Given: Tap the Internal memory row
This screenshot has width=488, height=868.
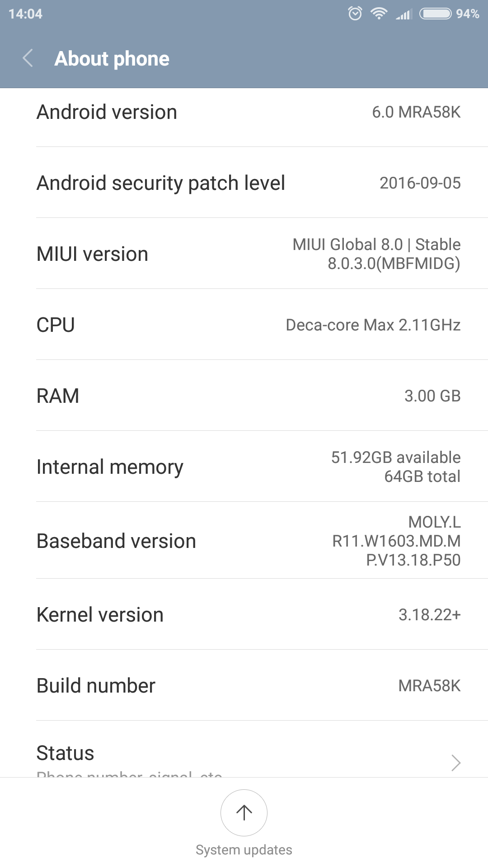Looking at the screenshot, I should [x=244, y=467].
